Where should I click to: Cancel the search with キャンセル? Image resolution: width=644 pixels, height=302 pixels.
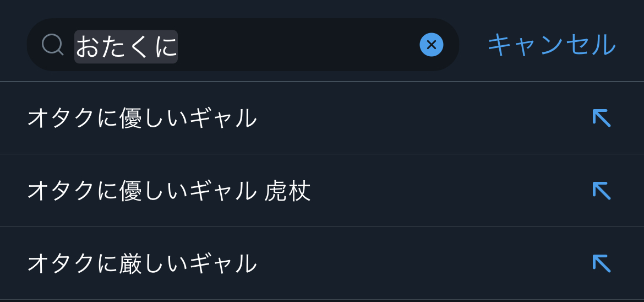click(552, 45)
